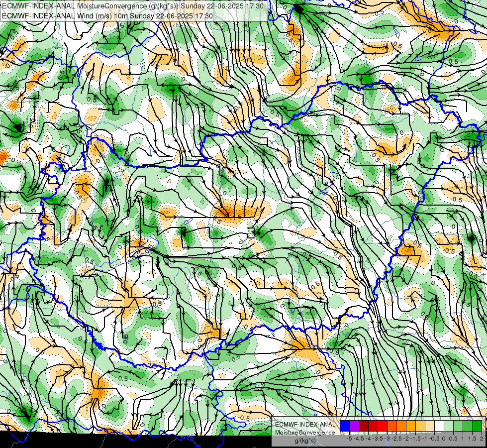Click the -2.5 legend tick label
This screenshot has height=448, width=487.
point(396,439)
